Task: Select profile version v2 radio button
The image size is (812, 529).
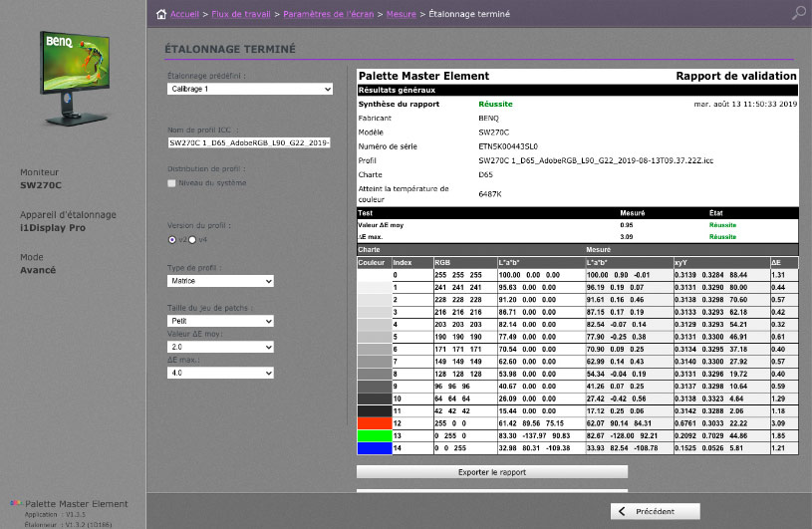Action: pos(172,240)
